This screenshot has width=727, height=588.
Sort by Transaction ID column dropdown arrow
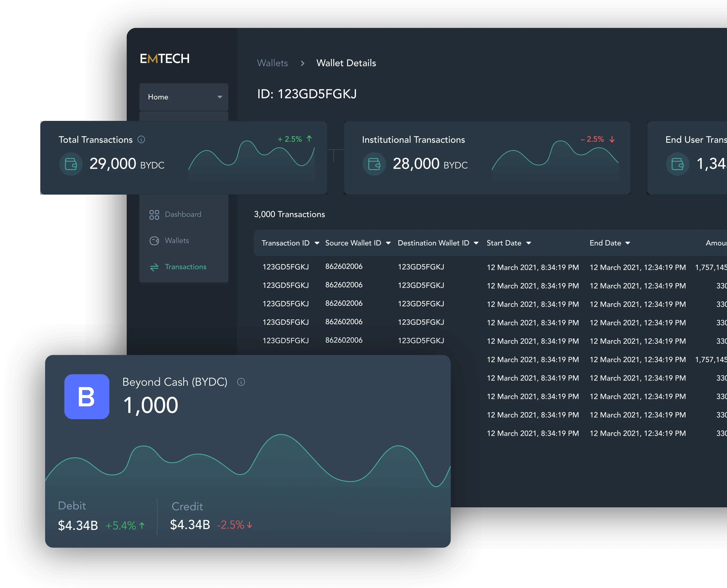[x=317, y=243]
